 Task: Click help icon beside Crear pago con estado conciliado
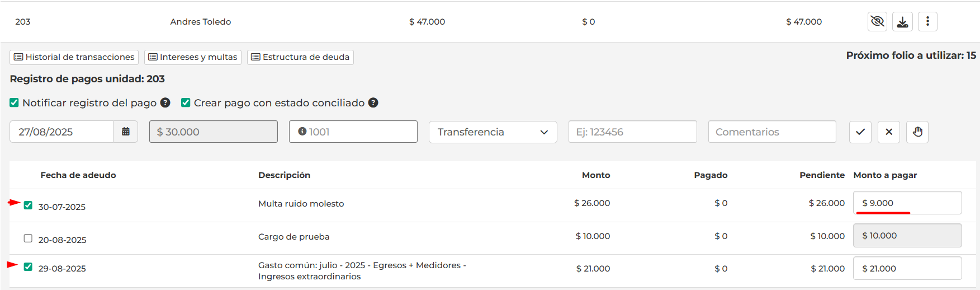(373, 102)
